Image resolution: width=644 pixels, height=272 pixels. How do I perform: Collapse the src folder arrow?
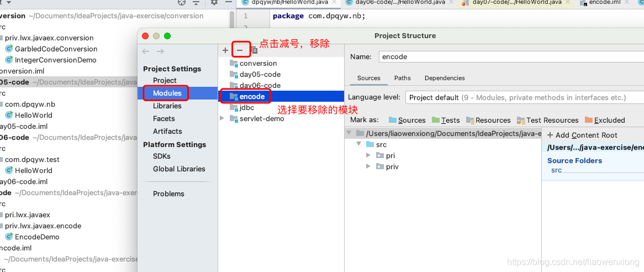[x=358, y=144]
